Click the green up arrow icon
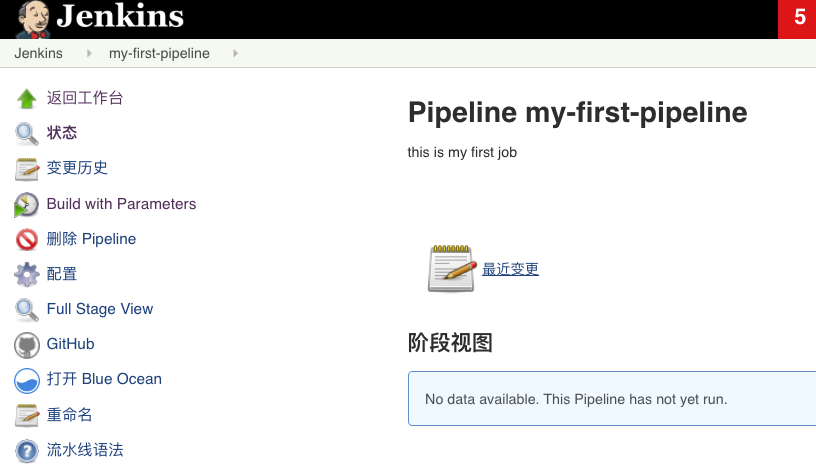816x476 pixels. tap(27, 98)
